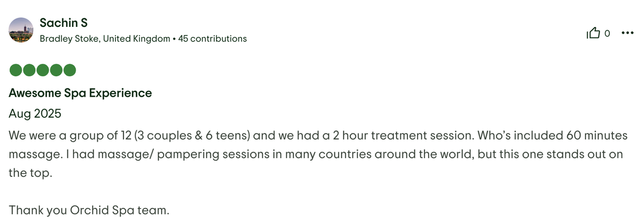Click the 45 contributions text
Image resolution: width=644 pixels, height=222 pixels.
213,39
